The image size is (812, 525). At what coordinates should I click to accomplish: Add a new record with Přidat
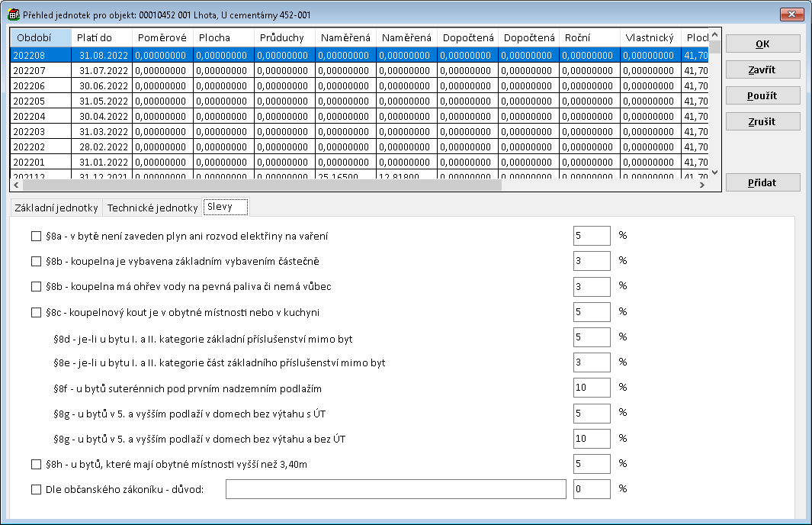762,183
